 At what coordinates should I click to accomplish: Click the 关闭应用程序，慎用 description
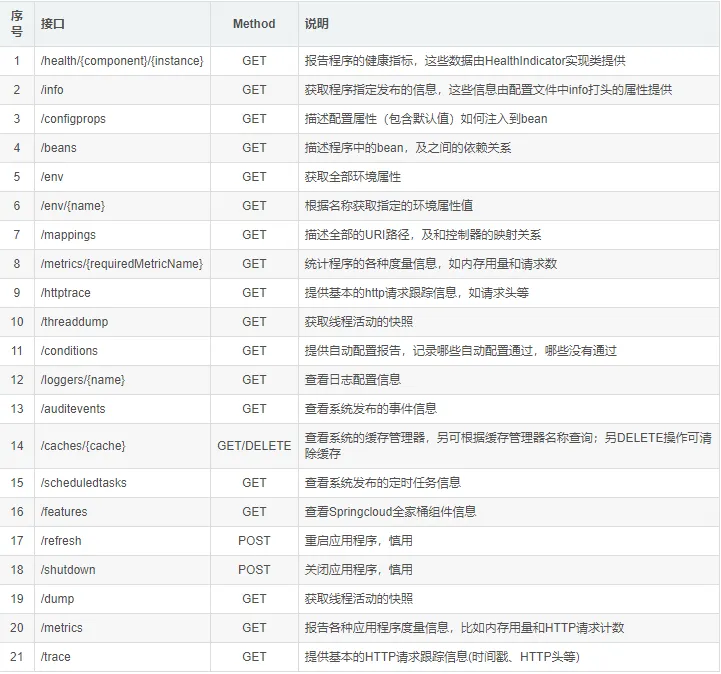coord(358,570)
